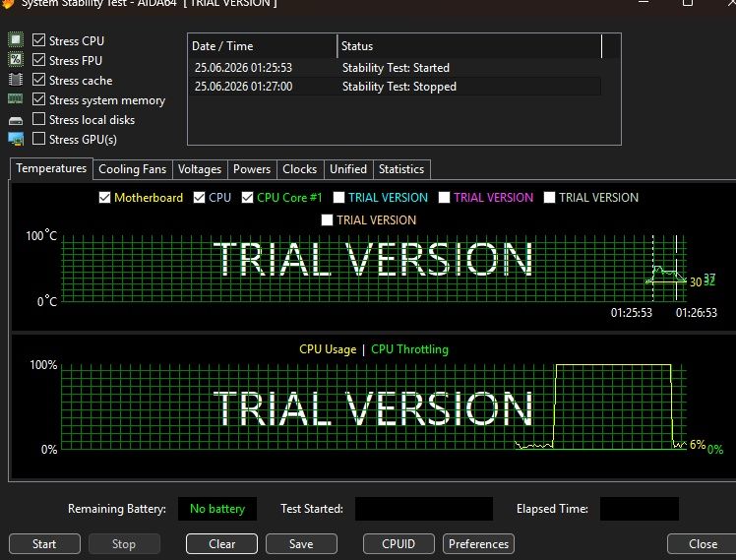
Task: Click the 01:26:53 time label on graph
Action: pyautogui.click(x=697, y=313)
